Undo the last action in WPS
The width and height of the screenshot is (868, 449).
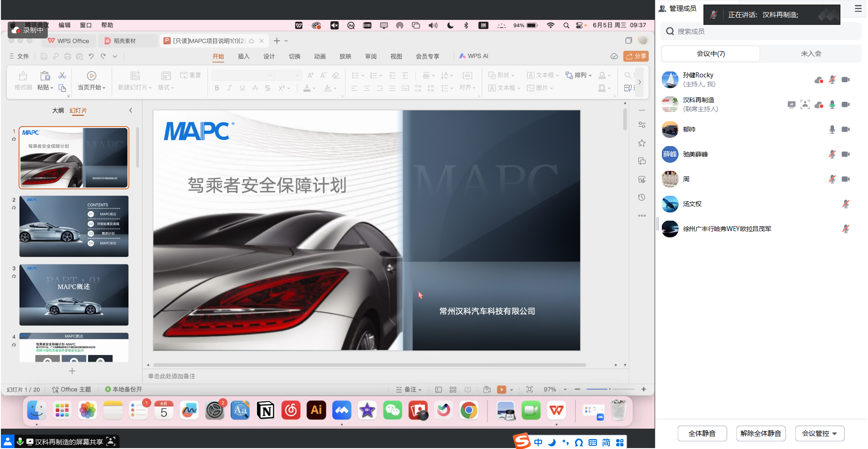tap(91, 57)
